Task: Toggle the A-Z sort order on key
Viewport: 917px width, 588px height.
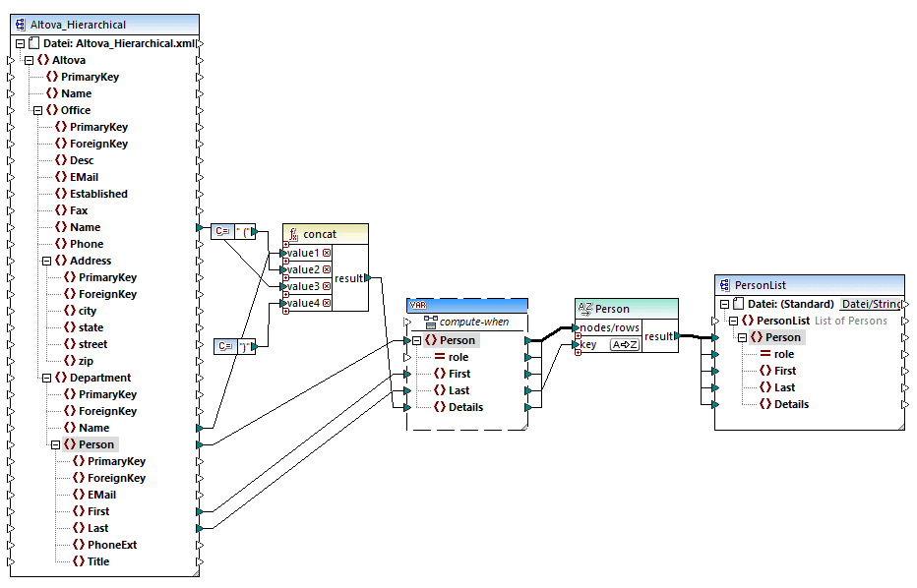Action: (623, 345)
